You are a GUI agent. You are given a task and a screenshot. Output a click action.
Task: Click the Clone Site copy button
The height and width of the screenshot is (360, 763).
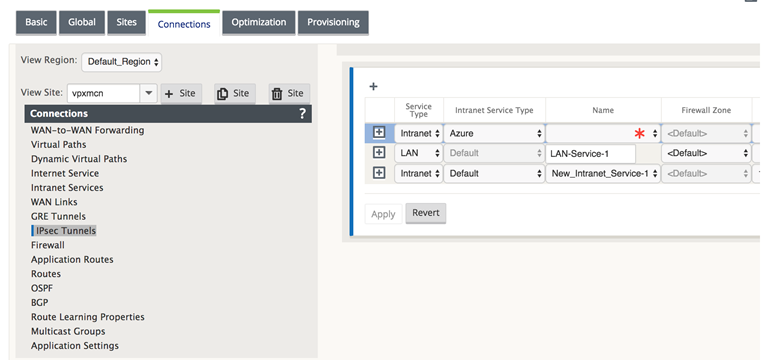tap(235, 93)
